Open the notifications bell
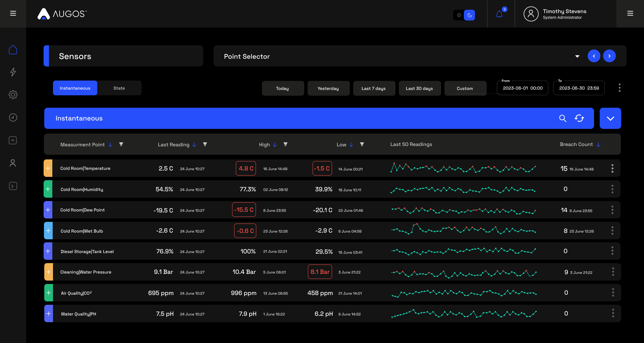This screenshot has height=343, width=644. coord(499,14)
